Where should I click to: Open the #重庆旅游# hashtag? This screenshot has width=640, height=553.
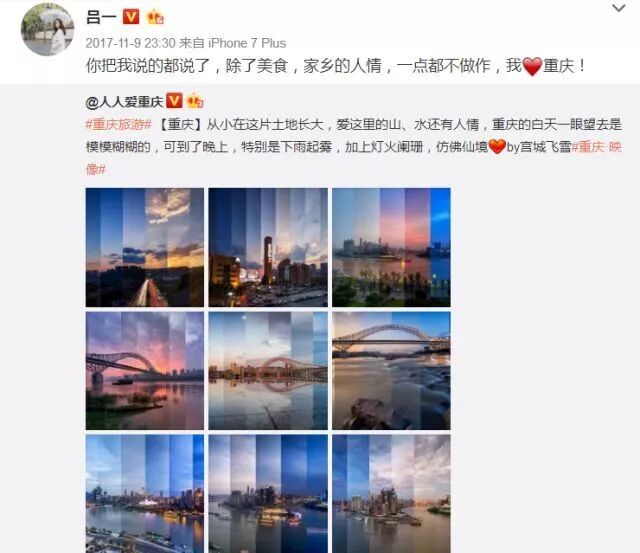[x=119, y=124]
